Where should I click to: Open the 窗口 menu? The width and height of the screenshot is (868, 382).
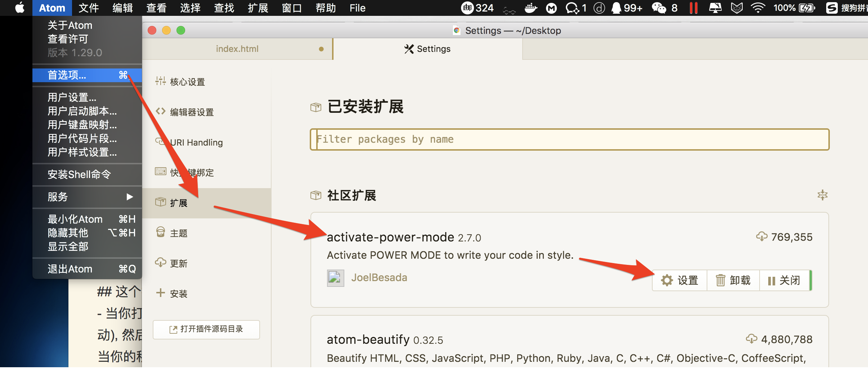pos(292,8)
